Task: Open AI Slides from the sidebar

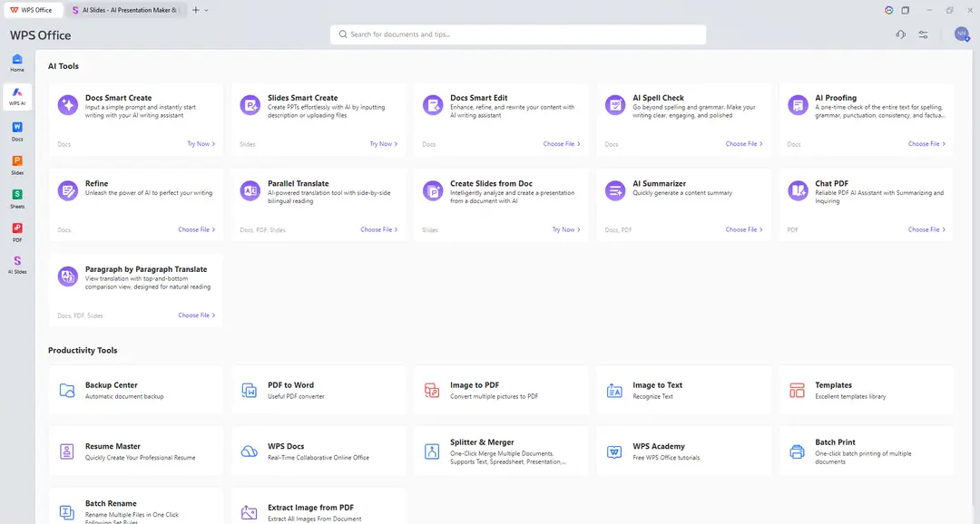Action: [17, 265]
